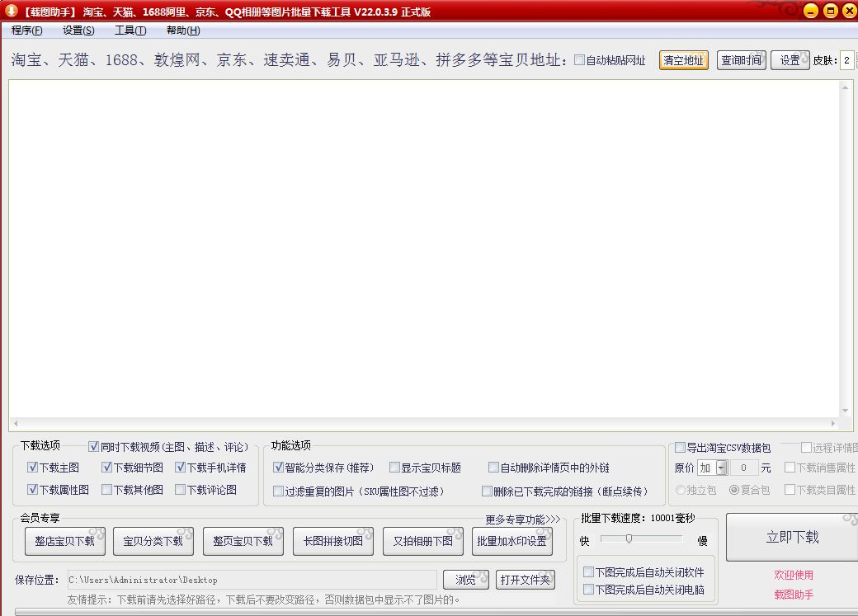858x616 pixels.
Task: Toggle 远程详情 checkbox
Action: (x=806, y=448)
